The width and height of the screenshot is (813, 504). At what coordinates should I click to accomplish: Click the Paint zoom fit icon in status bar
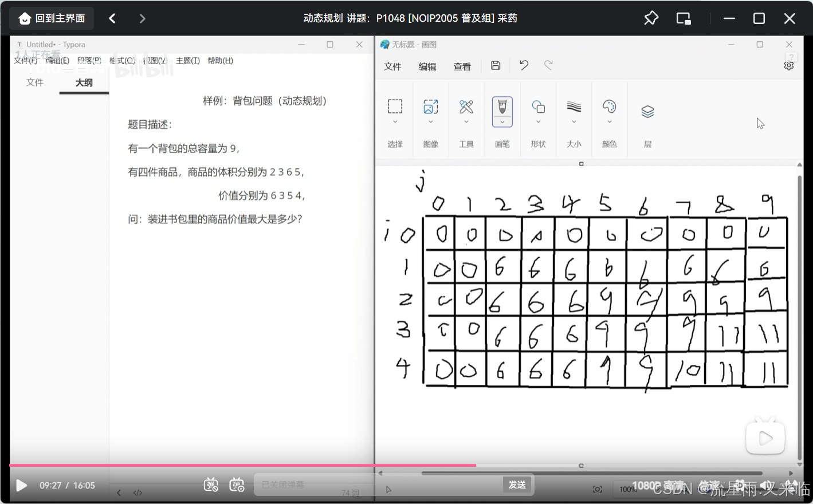click(598, 489)
